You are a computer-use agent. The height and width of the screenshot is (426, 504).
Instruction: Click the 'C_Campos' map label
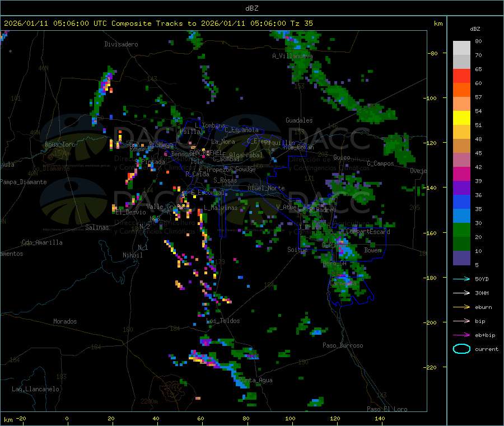point(380,163)
